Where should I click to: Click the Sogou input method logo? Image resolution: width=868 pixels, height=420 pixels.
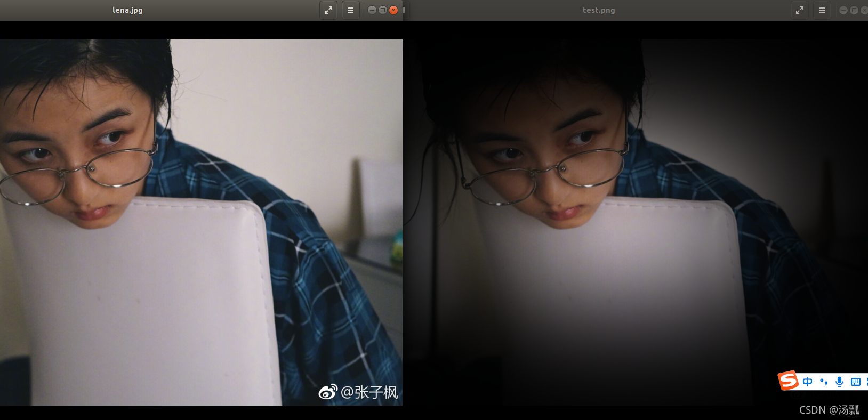click(788, 381)
